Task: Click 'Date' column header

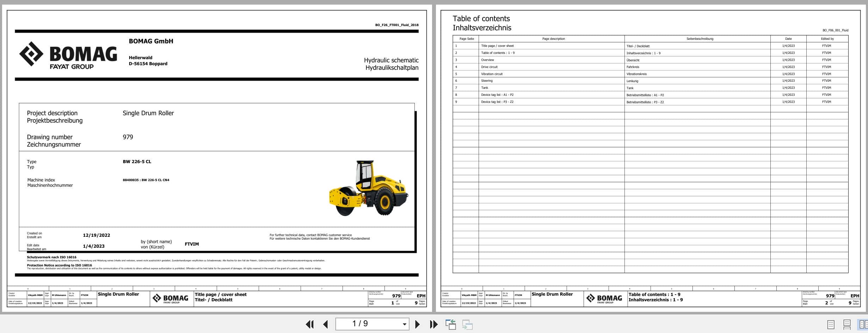Action: [788, 39]
